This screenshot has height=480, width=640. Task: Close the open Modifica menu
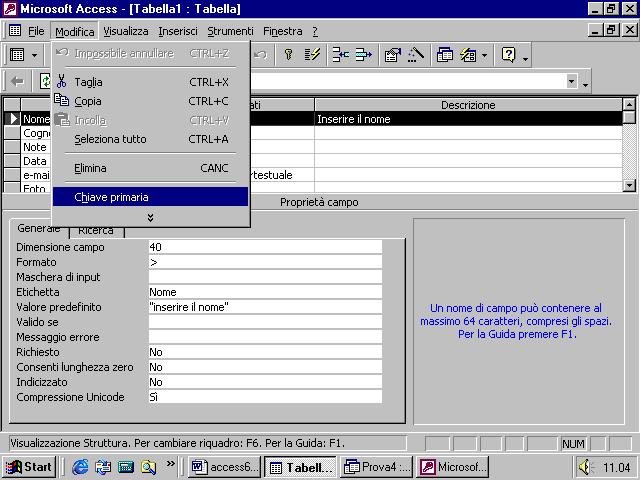coord(75,31)
